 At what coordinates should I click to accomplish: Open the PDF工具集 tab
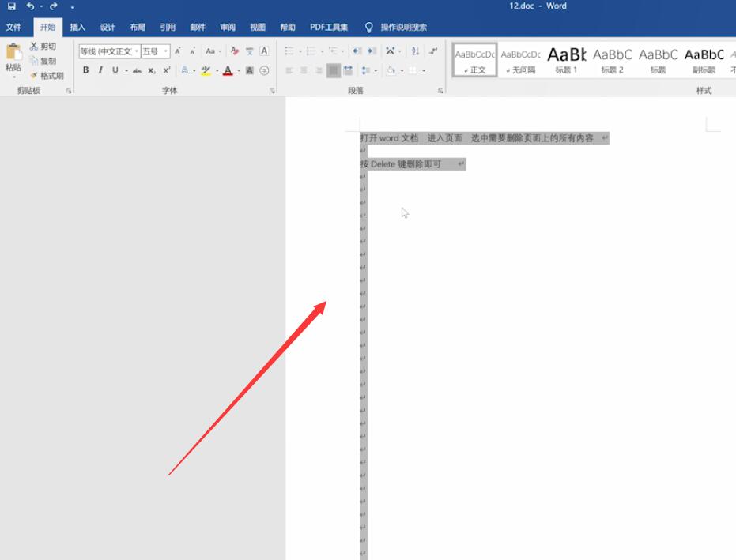[329, 27]
